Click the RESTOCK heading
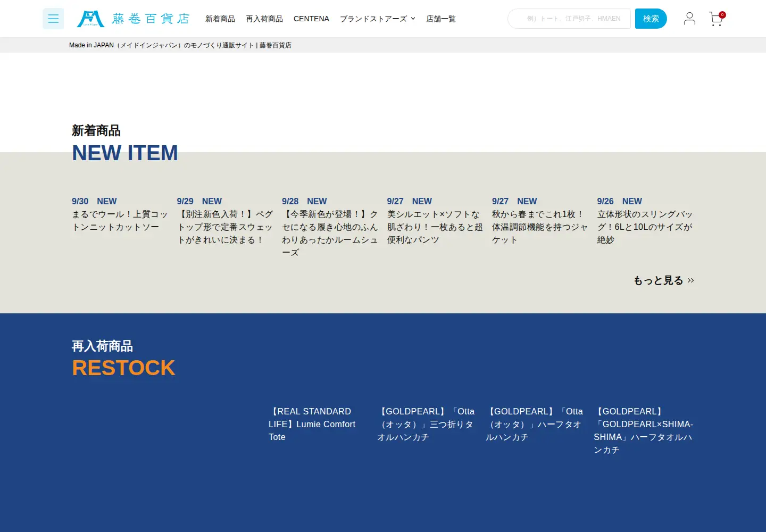766x532 pixels. 123,368
